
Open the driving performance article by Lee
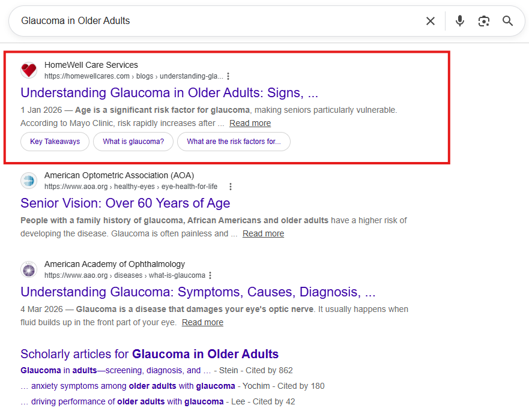click(x=122, y=401)
